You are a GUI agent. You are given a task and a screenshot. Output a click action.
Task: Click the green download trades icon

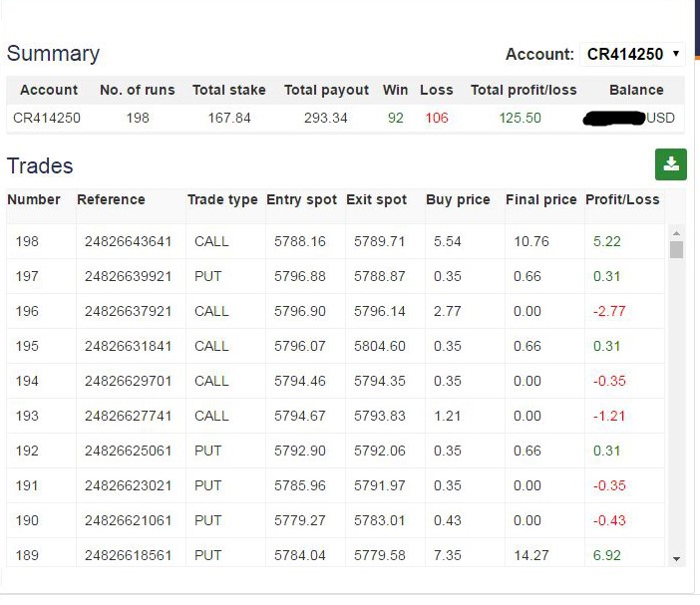670,164
